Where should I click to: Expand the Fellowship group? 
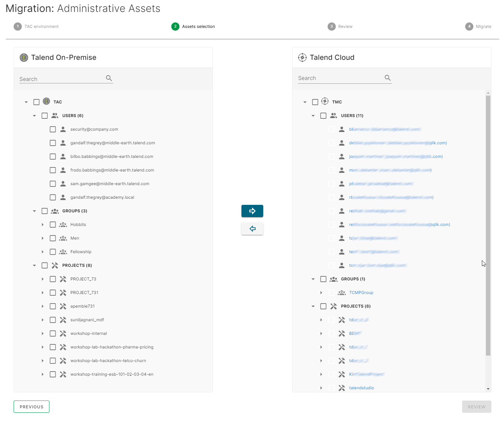coord(43,251)
